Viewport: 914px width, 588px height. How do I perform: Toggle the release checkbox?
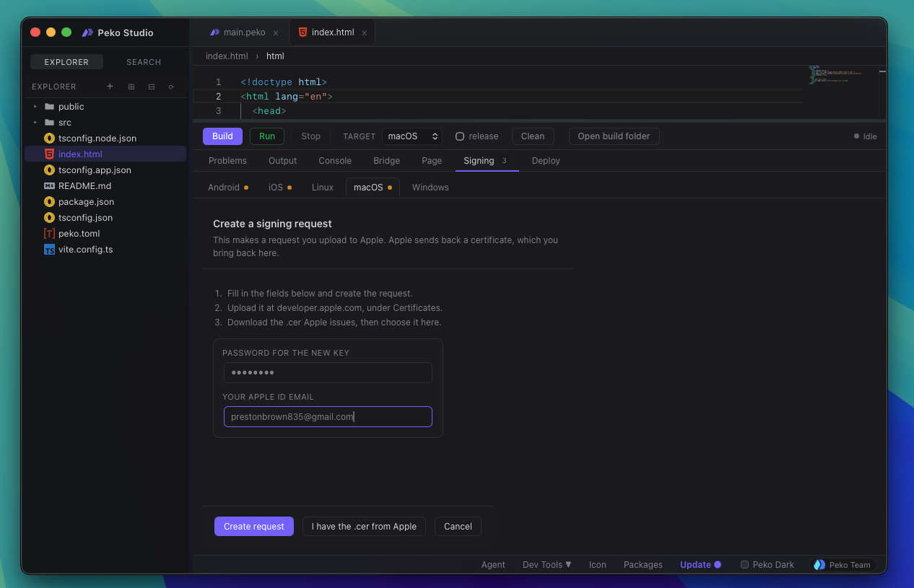[x=460, y=136]
